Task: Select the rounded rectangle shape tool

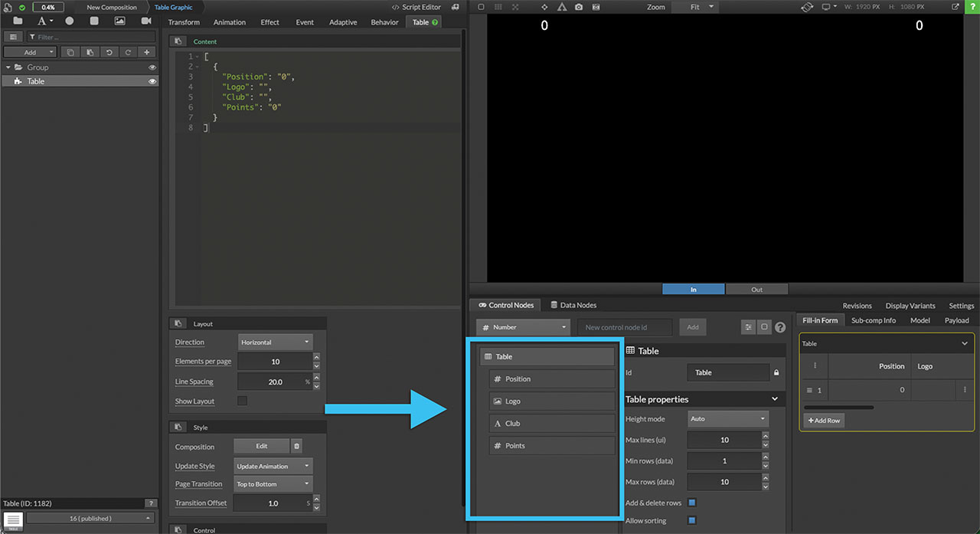Action: (x=94, y=21)
